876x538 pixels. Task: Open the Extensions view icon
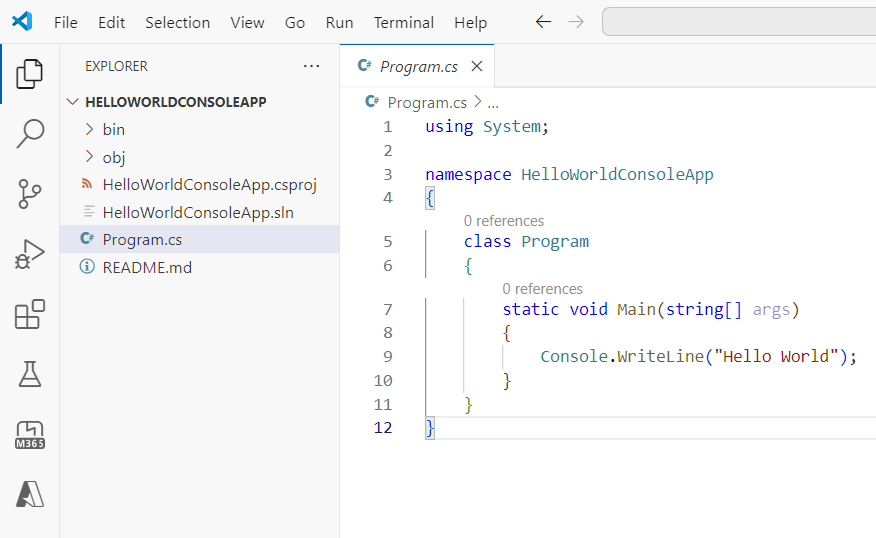pos(30,315)
